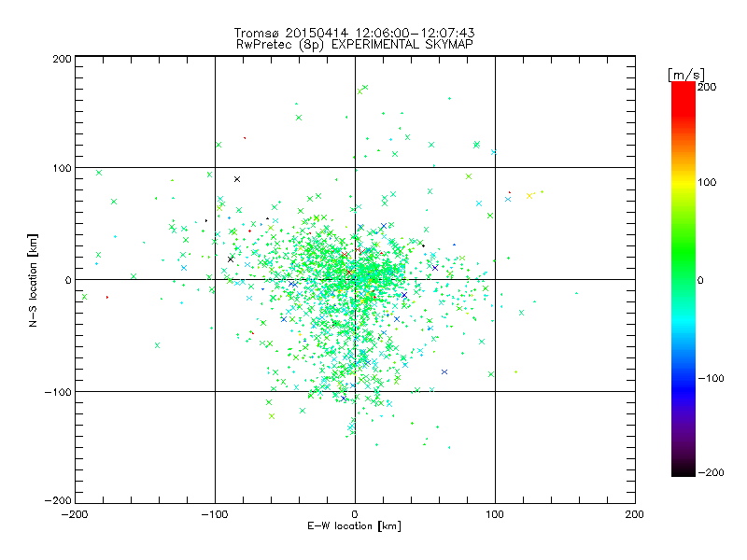Click the y-axis tick label '100'

pos(62,168)
